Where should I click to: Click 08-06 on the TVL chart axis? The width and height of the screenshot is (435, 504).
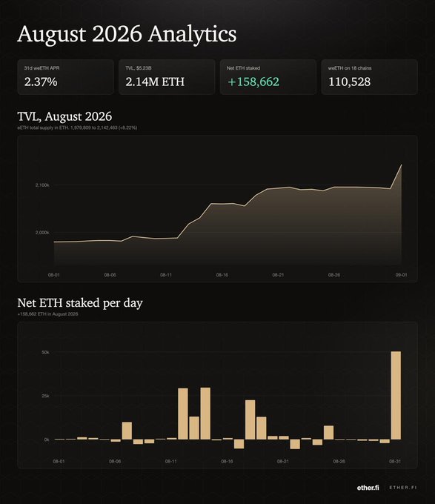(x=110, y=275)
